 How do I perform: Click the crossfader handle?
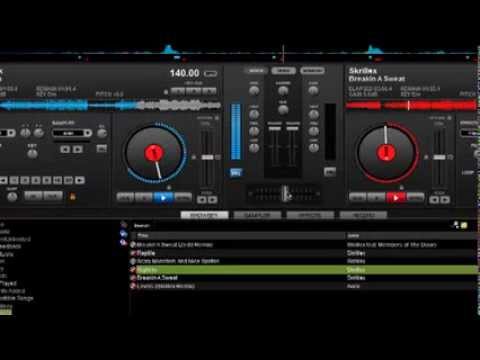pyautogui.click(x=285, y=193)
